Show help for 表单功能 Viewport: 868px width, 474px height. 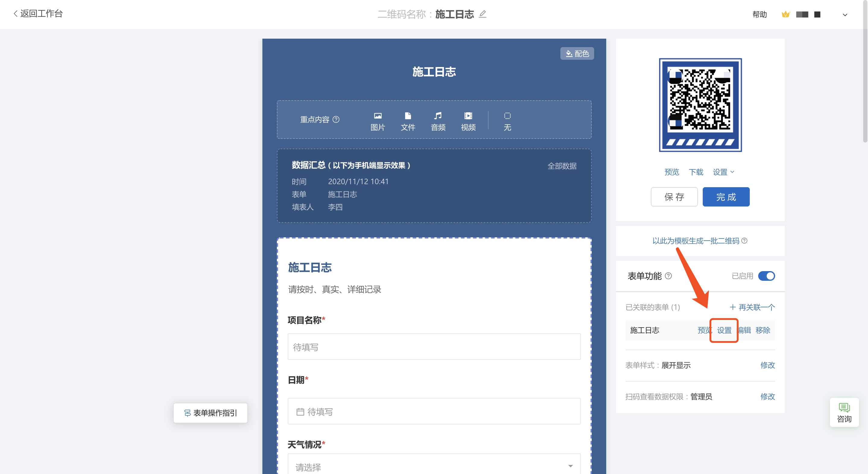[668, 276]
